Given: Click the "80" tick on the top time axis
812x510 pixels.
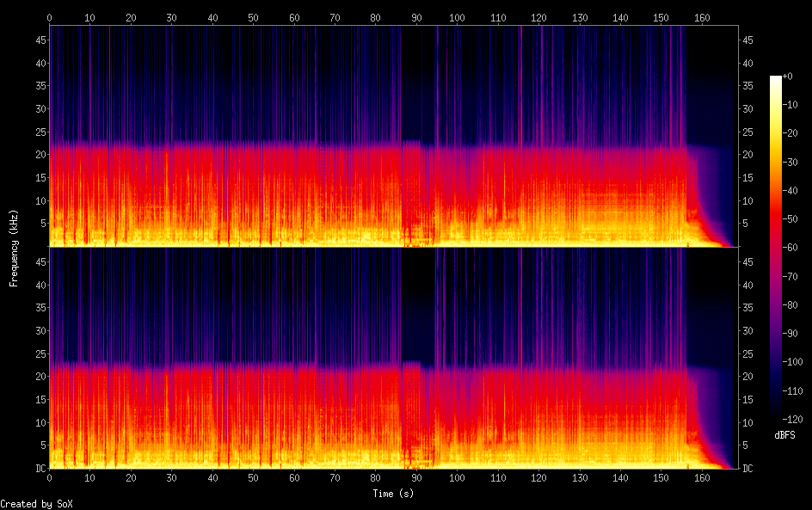Looking at the screenshot, I should tap(375, 17).
